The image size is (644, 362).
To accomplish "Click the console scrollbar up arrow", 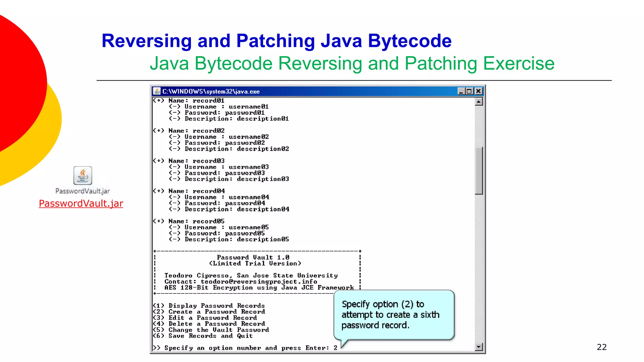I will [x=479, y=101].
